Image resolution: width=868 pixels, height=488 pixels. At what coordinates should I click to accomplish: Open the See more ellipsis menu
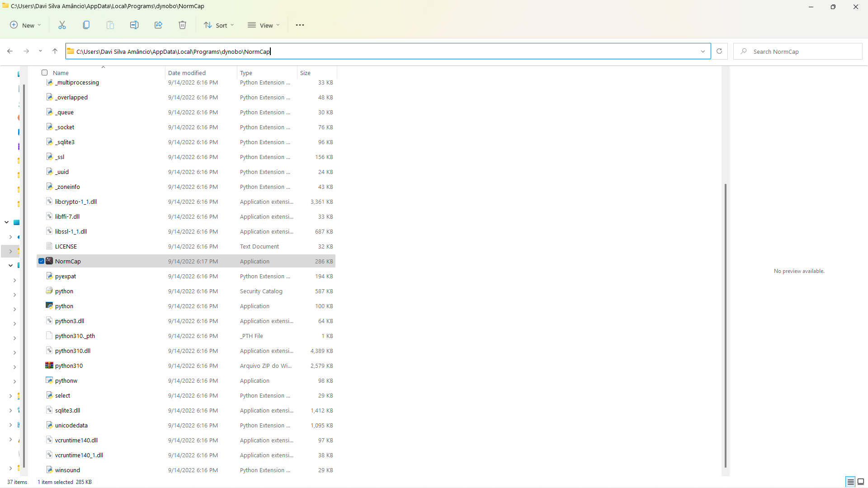coord(300,25)
